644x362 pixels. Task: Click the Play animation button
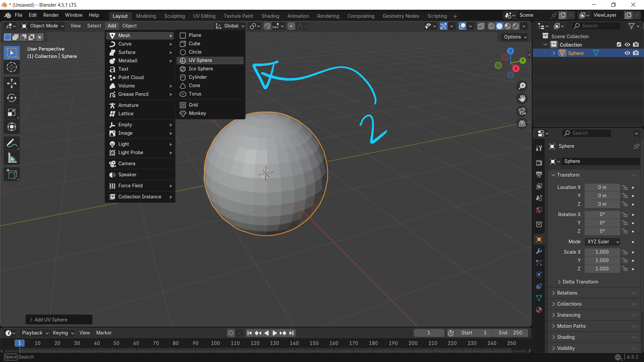[x=275, y=333]
